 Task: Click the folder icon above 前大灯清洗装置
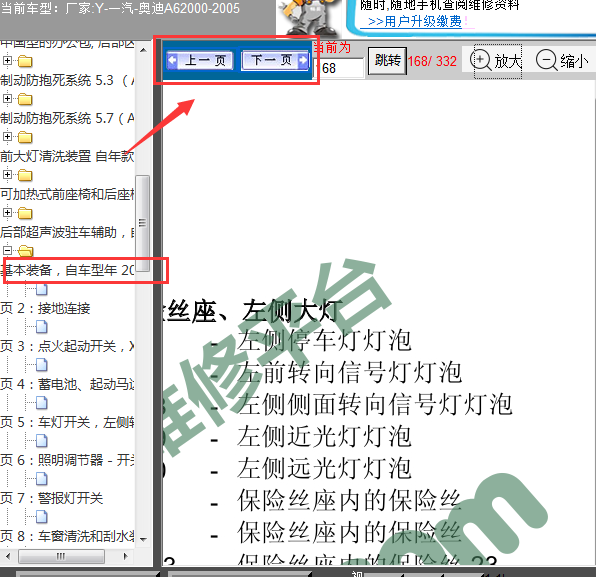point(25,137)
